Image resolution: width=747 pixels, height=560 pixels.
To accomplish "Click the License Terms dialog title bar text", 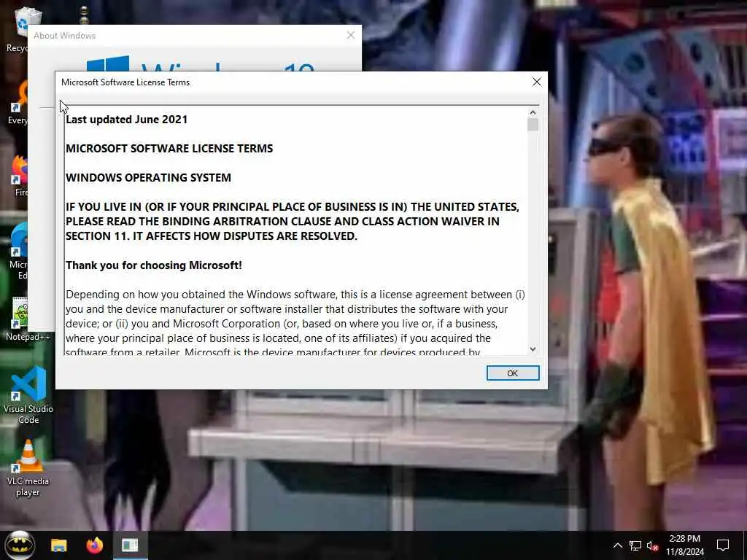I will point(125,82).
